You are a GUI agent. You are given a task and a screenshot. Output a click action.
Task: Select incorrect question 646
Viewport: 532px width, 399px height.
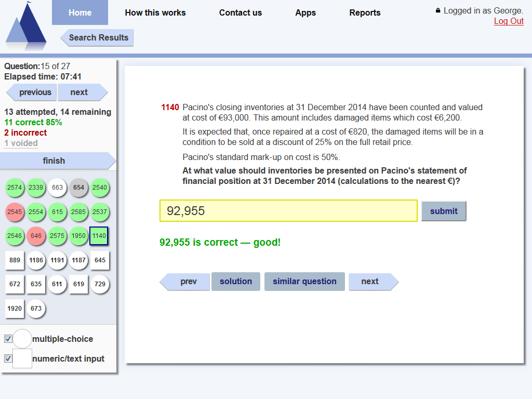point(36,236)
